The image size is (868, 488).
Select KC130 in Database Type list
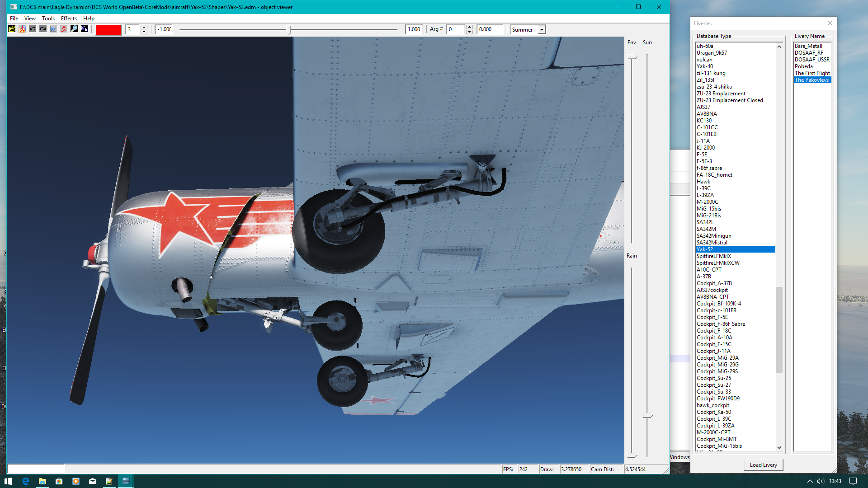(x=735, y=121)
